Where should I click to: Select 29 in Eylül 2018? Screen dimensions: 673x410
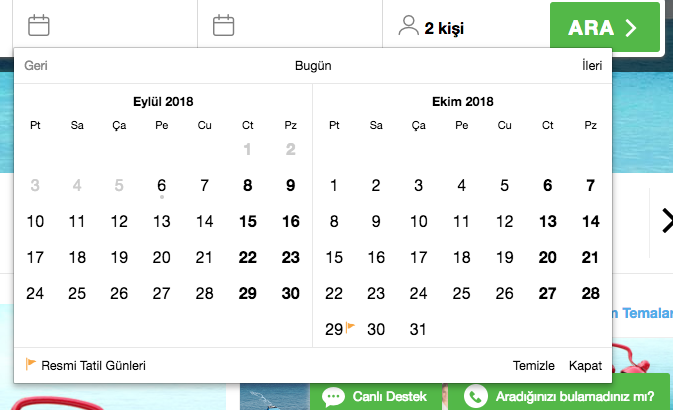coord(247,294)
